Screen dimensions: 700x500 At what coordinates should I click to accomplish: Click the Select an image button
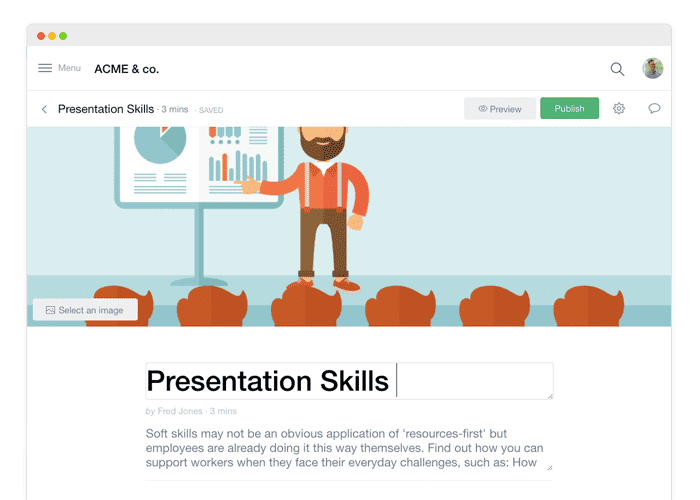[85, 310]
